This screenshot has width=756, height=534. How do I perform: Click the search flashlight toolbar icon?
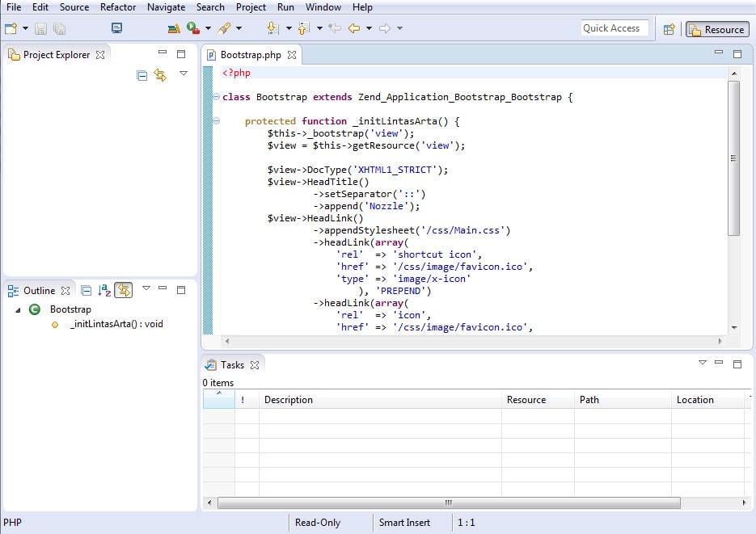[224, 28]
